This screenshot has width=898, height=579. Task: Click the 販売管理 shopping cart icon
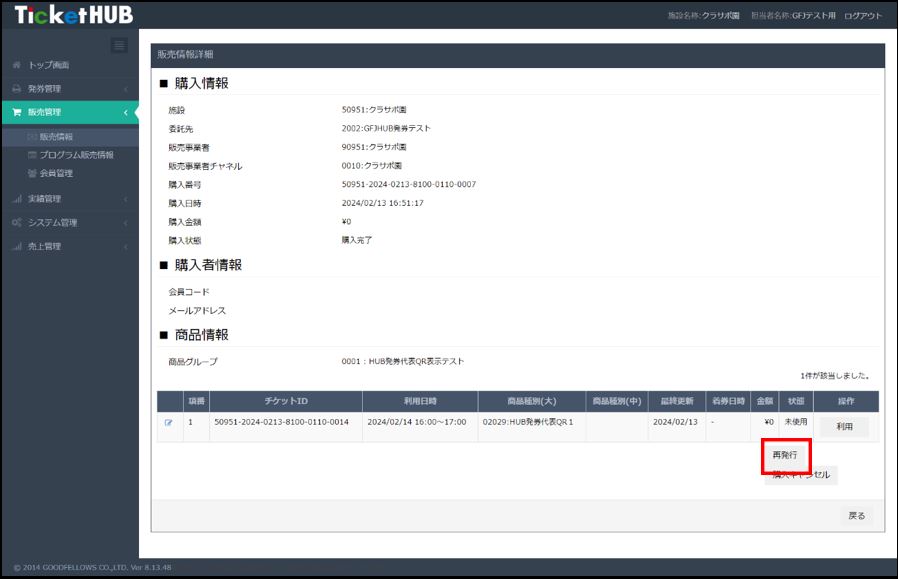point(15,112)
